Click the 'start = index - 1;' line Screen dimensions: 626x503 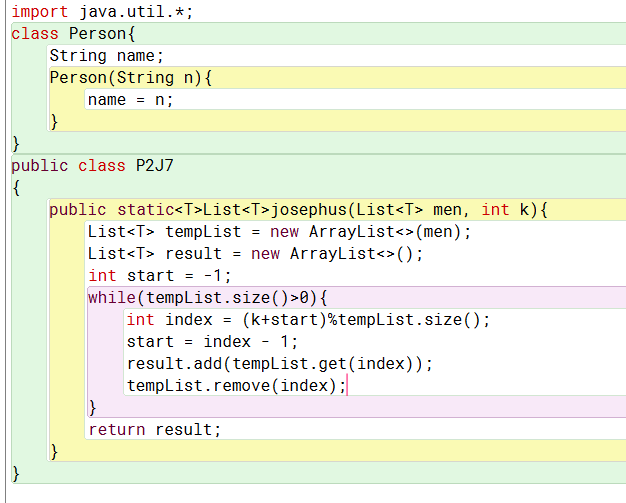click(x=212, y=341)
